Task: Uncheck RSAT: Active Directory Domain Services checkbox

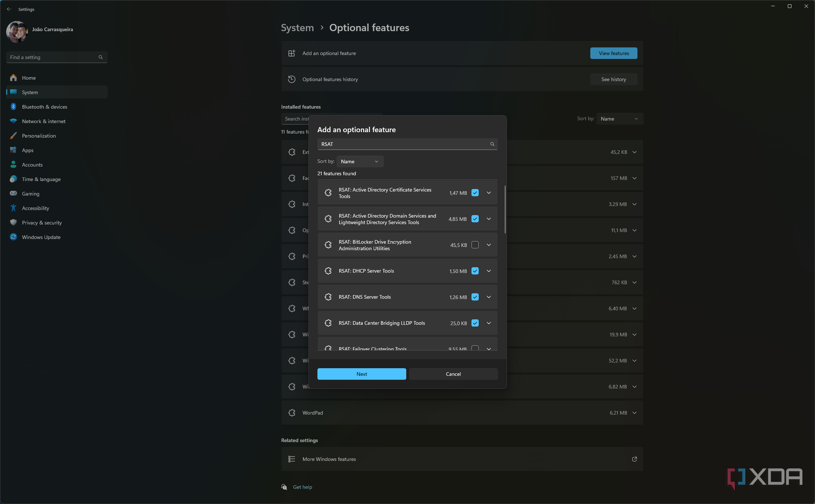Action: click(x=475, y=219)
